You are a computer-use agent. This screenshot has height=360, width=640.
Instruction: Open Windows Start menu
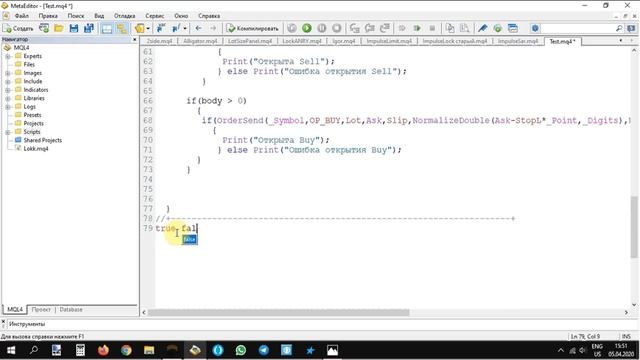point(11,350)
